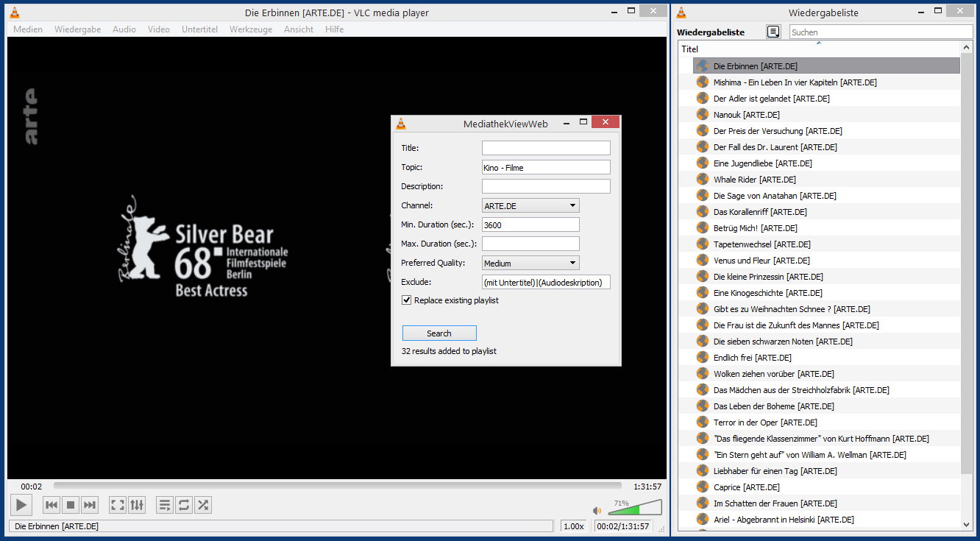Click icon next to Tapetenwechsel
The width and height of the screenshot is (980, 541).
703,244
